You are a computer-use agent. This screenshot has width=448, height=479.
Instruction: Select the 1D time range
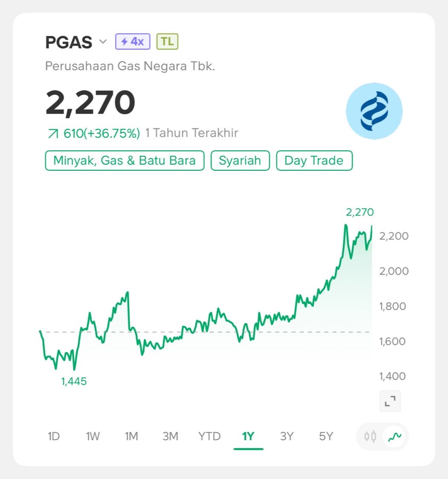[53, 436]
